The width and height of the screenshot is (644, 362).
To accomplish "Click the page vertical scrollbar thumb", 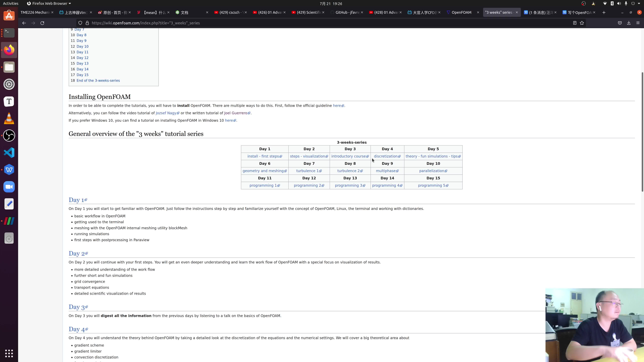I will tap(642, 132).
